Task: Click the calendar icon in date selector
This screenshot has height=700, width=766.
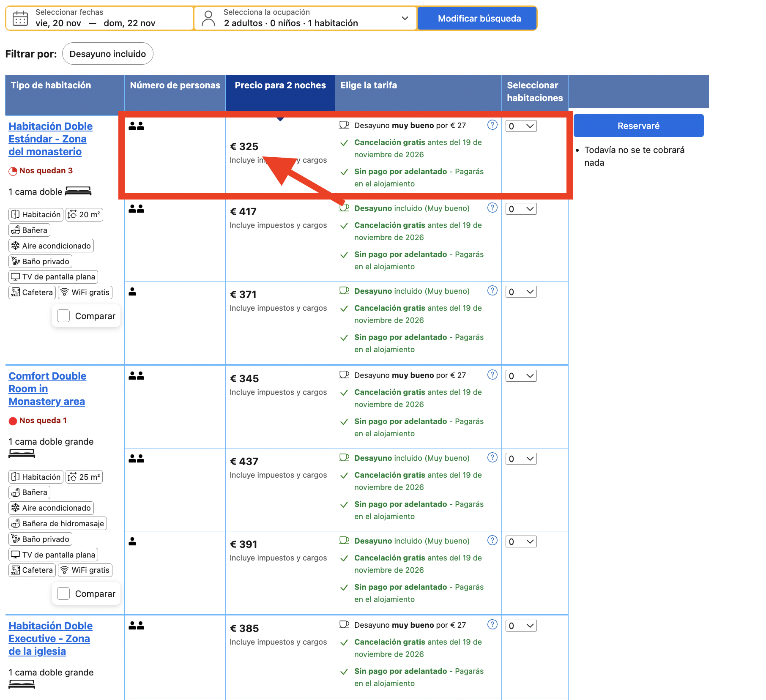Action: point(20,19)
